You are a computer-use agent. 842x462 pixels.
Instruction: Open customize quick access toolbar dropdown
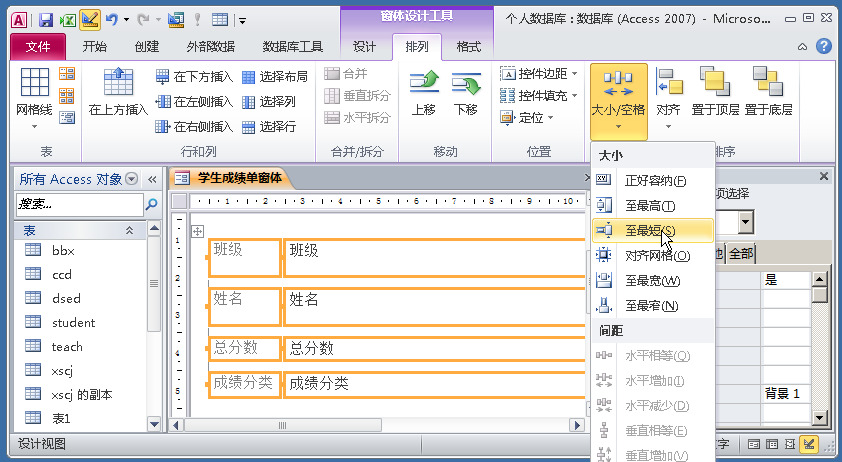point(243,20)
